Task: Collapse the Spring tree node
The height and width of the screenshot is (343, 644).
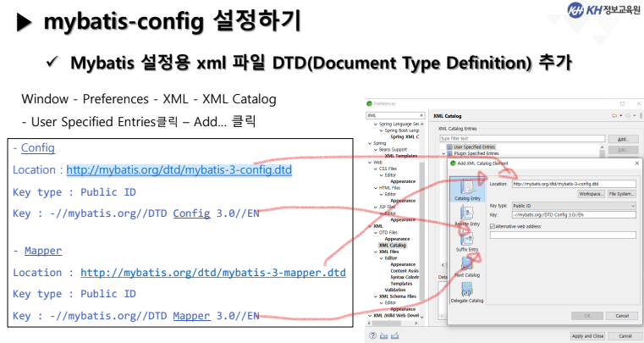Action: [370, 143]
